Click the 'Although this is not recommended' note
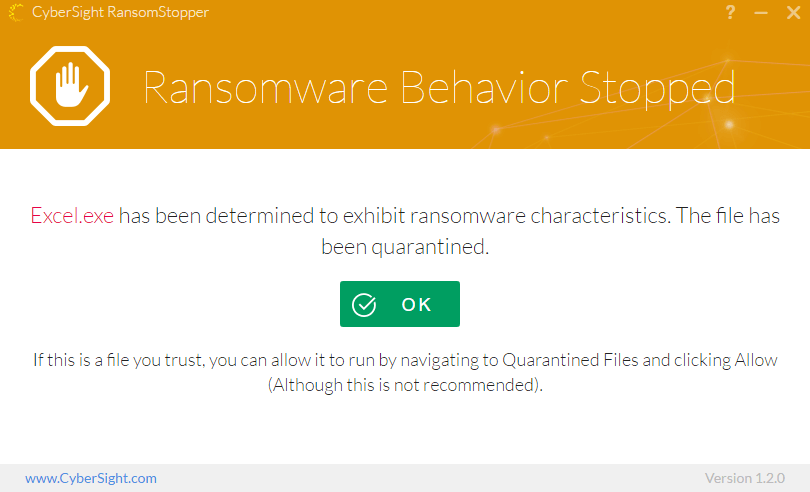This screenshot has width=810, height=492. click(405, 385)
